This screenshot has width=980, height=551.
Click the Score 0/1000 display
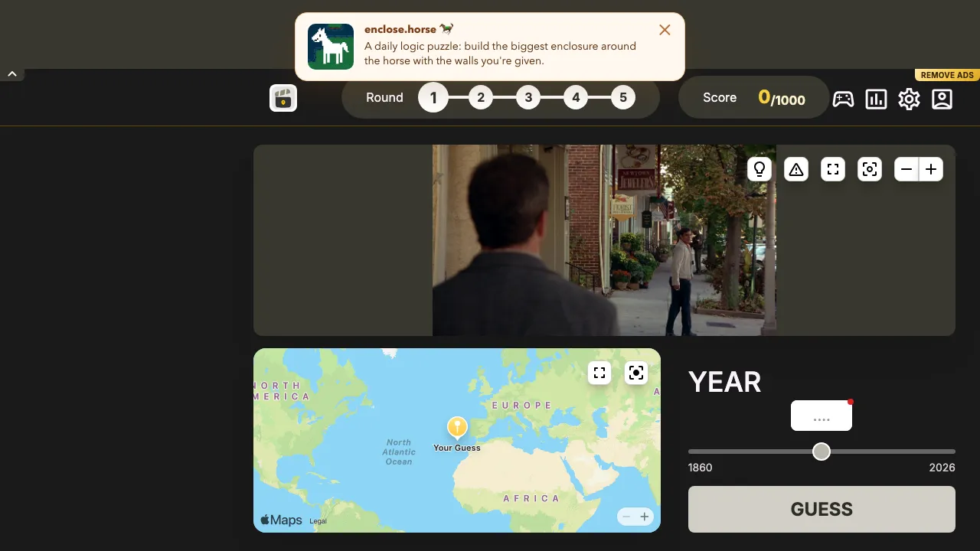754,97
